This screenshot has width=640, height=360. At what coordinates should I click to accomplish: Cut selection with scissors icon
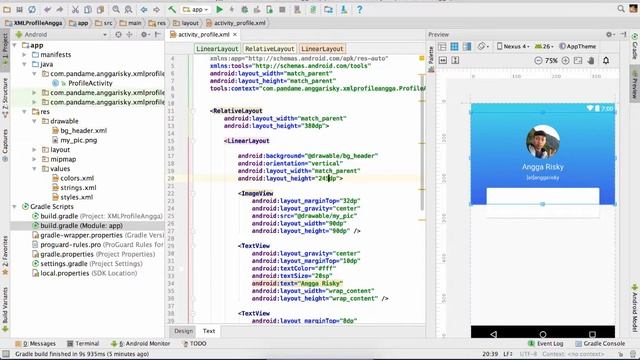(75, 9)
